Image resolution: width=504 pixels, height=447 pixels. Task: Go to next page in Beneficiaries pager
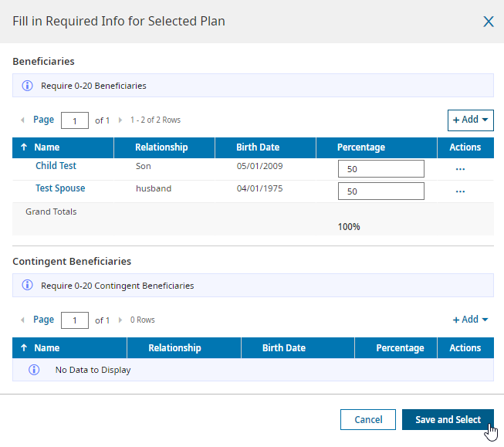tap(120, 120)
